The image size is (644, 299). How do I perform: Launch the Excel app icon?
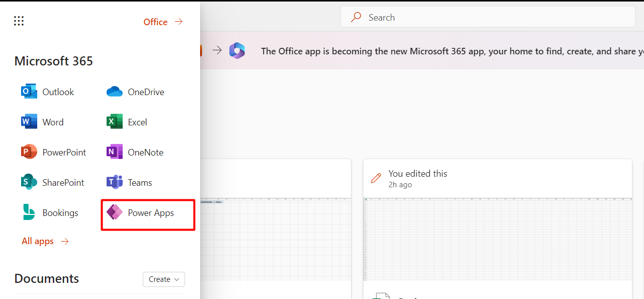[115, 122]
